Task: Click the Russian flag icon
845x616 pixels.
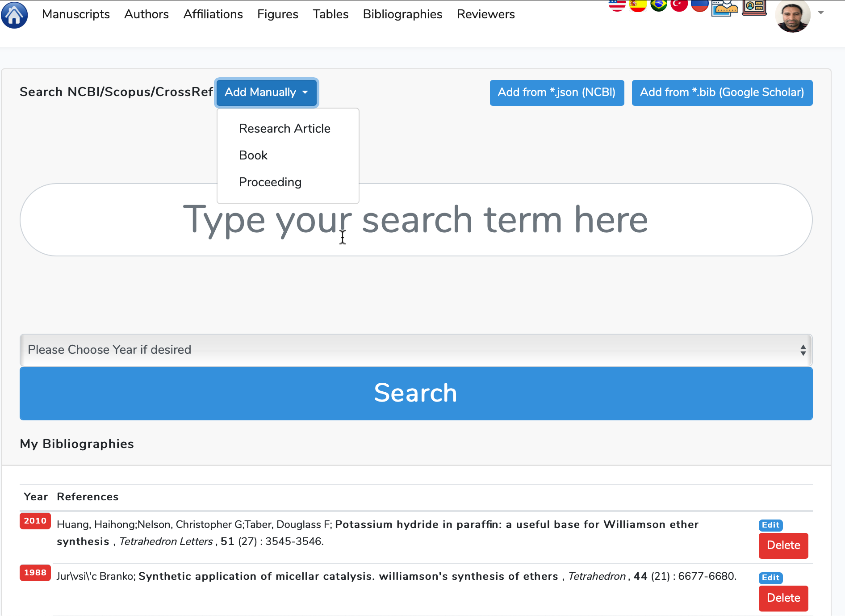Action: (x=699, y=5)
